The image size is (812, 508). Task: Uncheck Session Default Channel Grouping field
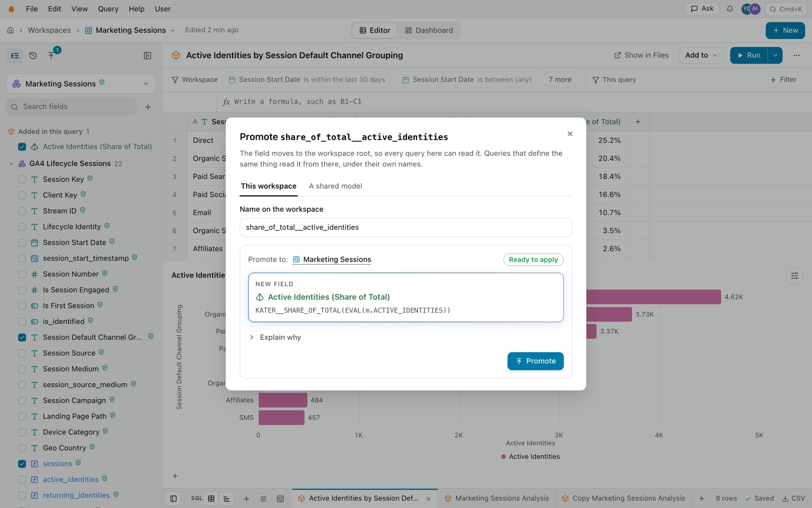(x=22, y=337)
